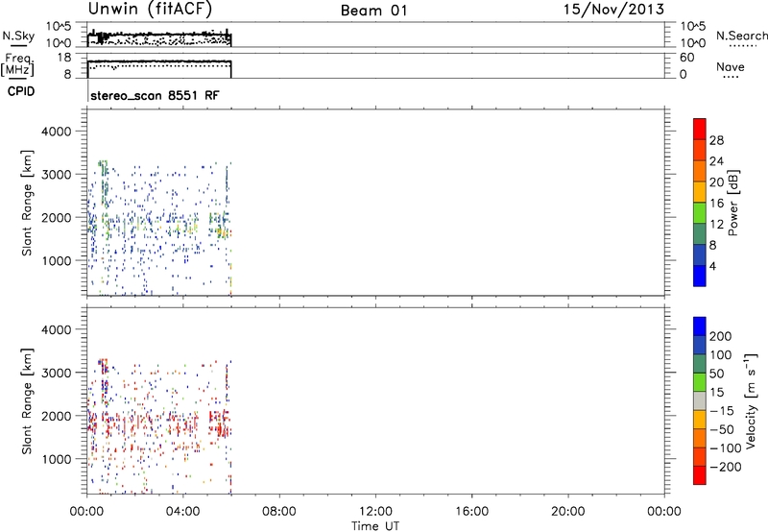This screenshot has width=768, height=532.
Task: Click the '-100' label on Velocity colorbar
Action: click(725, 448)
